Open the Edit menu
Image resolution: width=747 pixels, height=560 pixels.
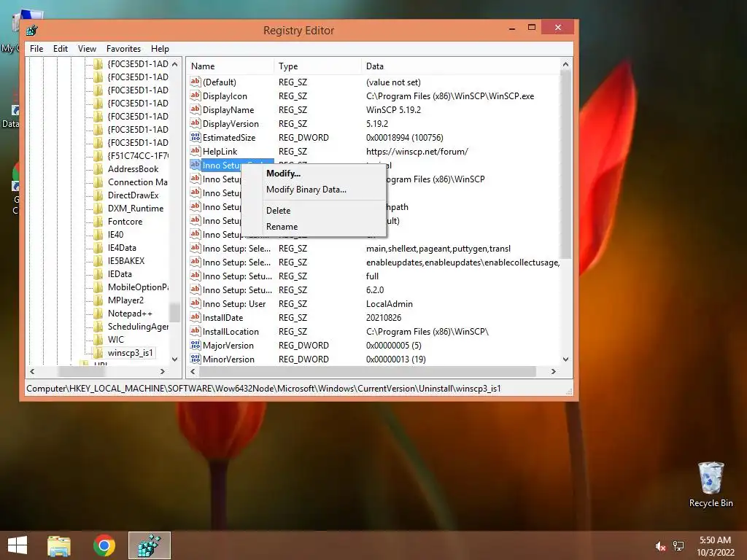pos(61,49)
